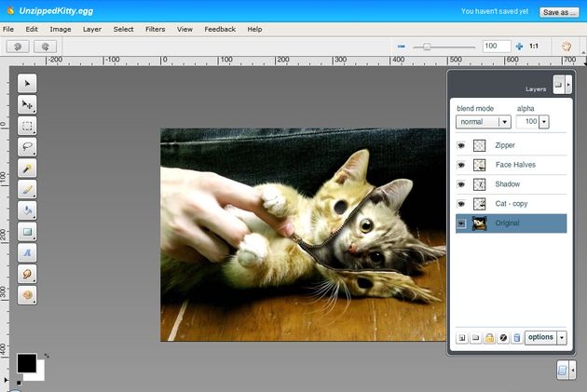Adjust the zoom slider handle
Image resolution: width=587 pixels, height=392 pixels.
pos(427,47)
